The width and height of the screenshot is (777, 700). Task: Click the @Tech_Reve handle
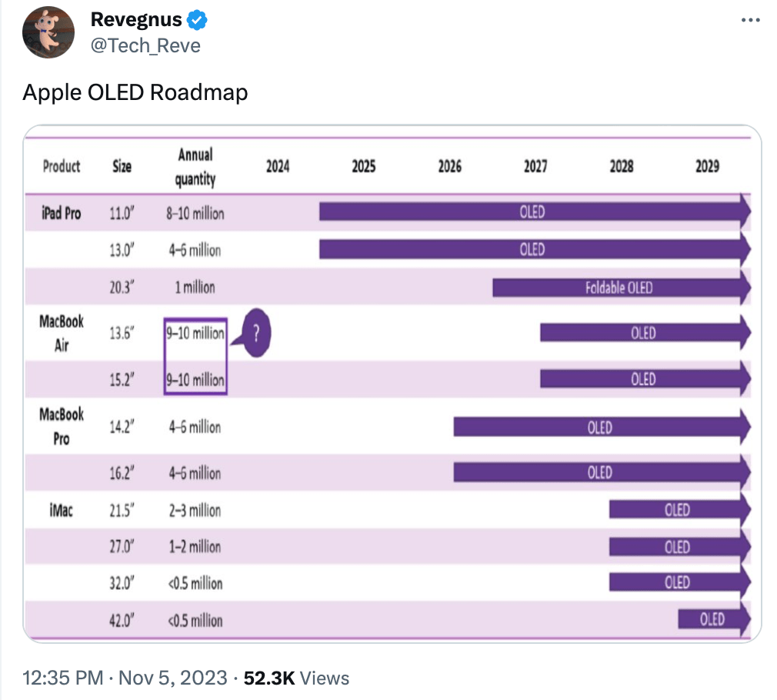pos(145,45)
